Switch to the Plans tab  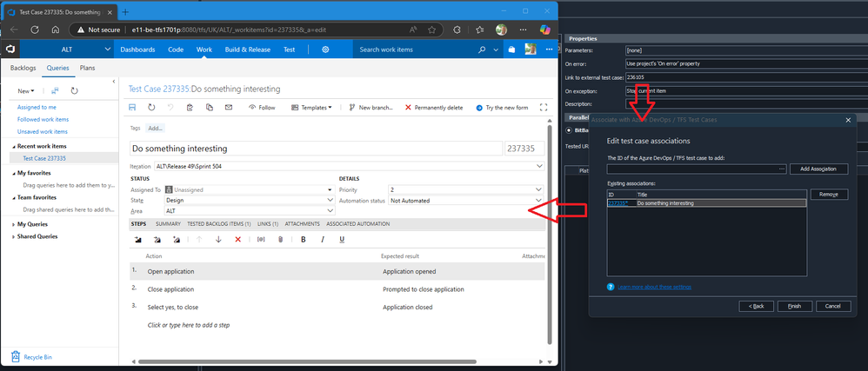pyautogui.click(x=87, y=68)
